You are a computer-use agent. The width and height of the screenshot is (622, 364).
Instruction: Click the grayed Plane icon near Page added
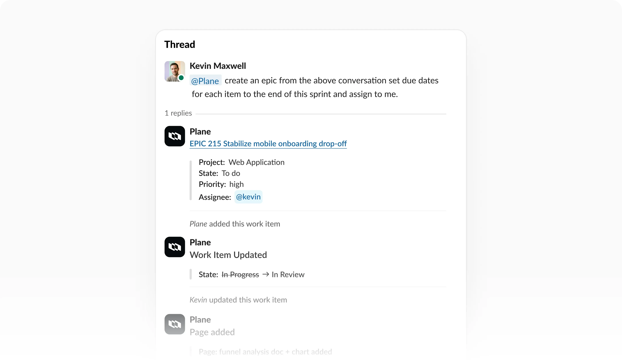coord(174,324)
